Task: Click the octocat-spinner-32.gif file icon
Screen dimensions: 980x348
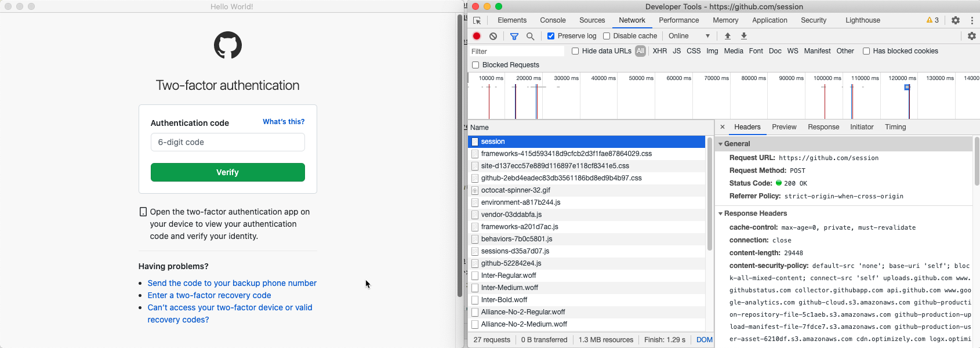Action: click(475, 190)
